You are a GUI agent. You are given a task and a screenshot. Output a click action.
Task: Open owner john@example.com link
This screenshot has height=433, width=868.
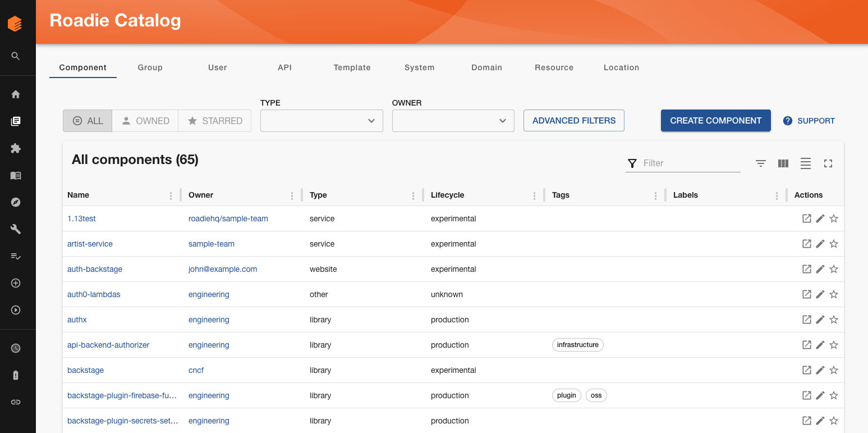click(223, 269)
